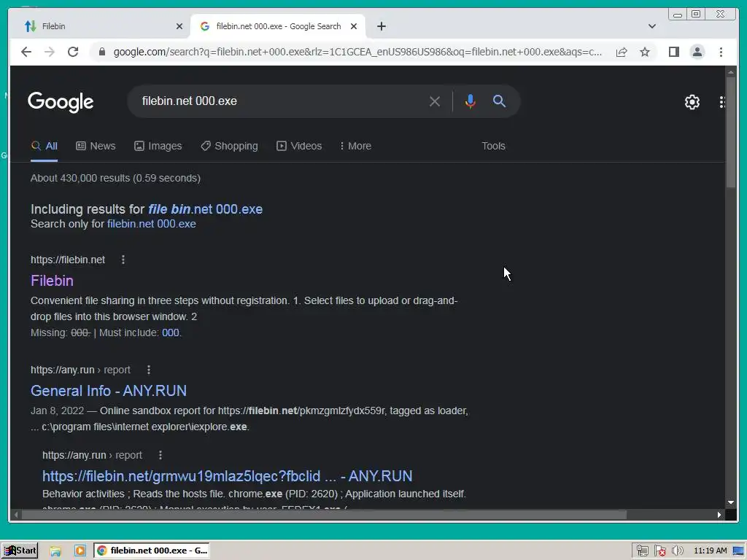The width and height of the screenshot is (747, 560).
Task: Select the All results tab
Action: pyautogui.click(x=44, y=146)
